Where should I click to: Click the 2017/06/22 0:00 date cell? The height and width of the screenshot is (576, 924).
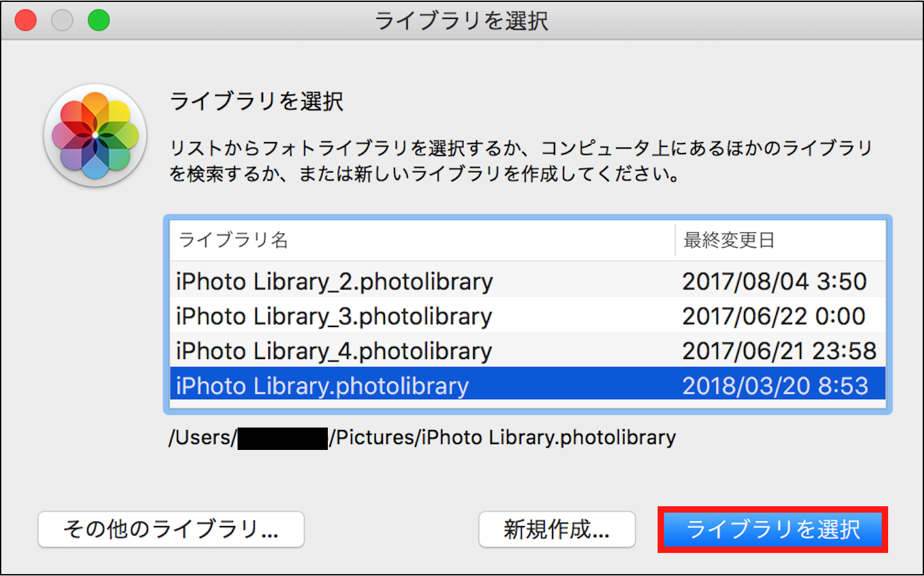point(774,316)
